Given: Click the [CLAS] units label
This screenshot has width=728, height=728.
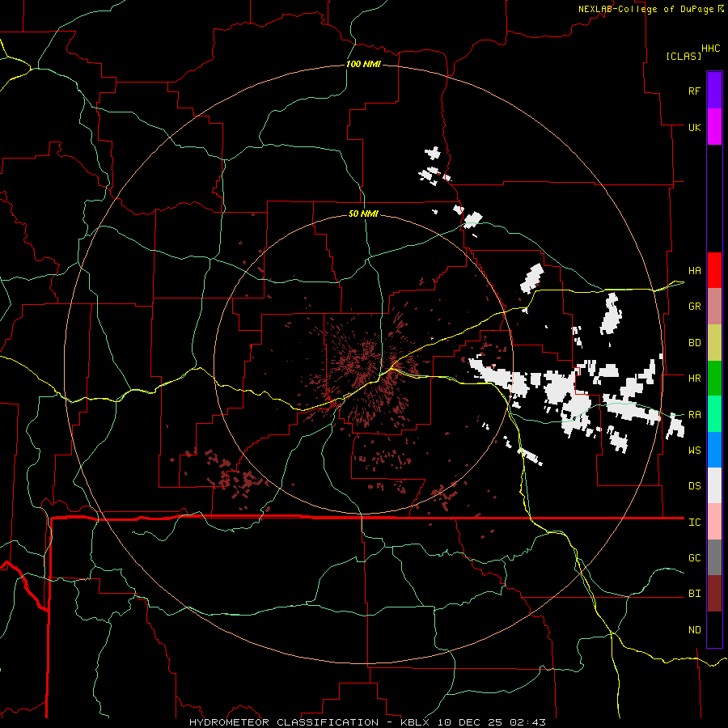Looking at the screenshot, I should point(684,56).
